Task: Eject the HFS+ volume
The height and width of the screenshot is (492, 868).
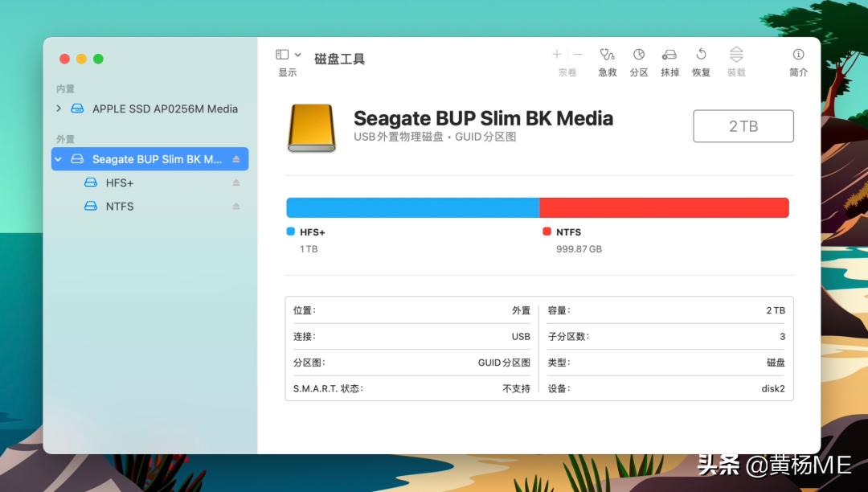Action: pyautogui.click(x=235, y=182)
